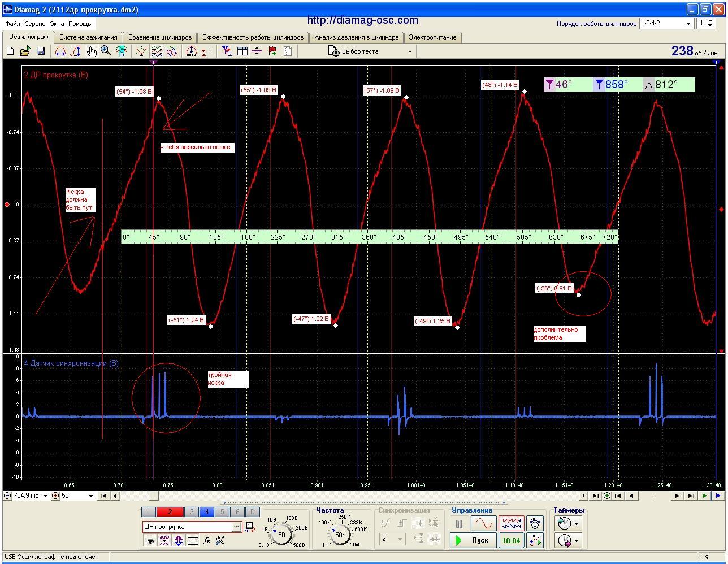The height and width of the screenshot is (564, 728).
Task: Toggle channel 6 button
Action: 237,512
